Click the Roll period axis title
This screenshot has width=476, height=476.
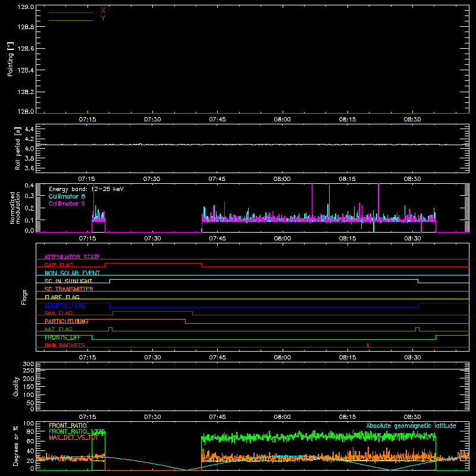tap(18, 148)
